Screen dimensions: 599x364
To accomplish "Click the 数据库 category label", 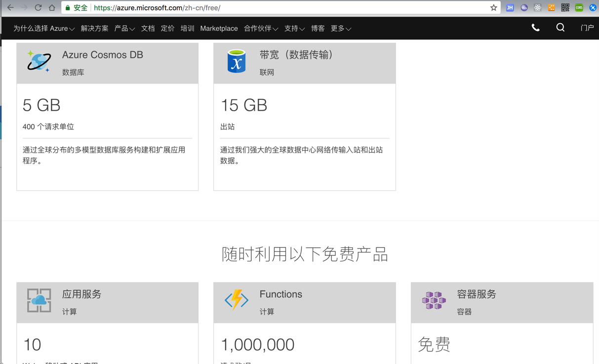I will click(x=73, y=72).
